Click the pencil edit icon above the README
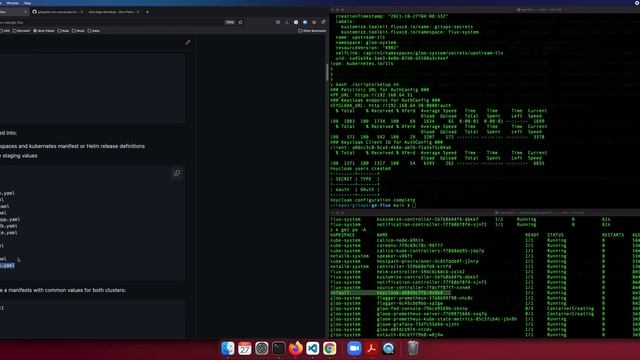Image resolution: width=640 pixels, height=360 pixels. pyautogui.click(x=188, y=42)
